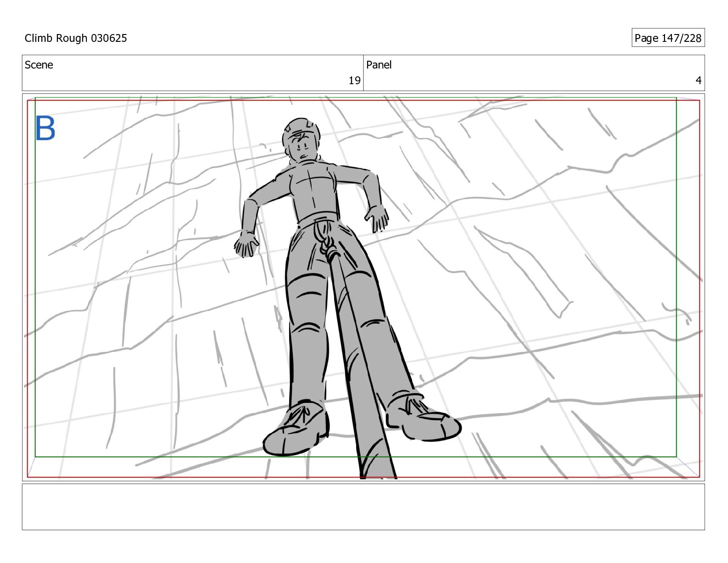
Task: Select the Panel label
Action: pyautogui.click(x=379, y=65)
